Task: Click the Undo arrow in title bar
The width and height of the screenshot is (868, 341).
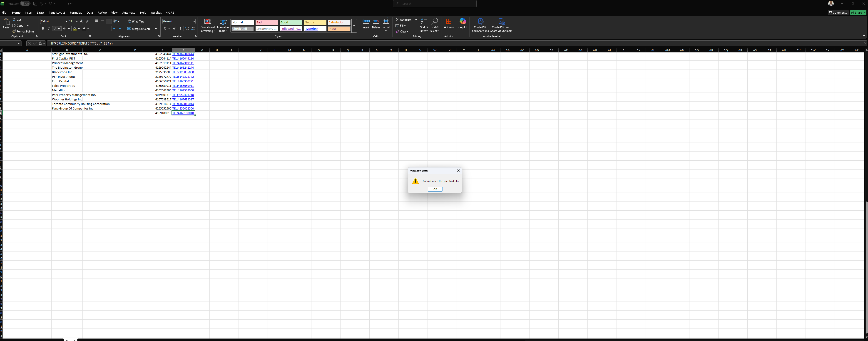Action: pyautogui.click(x=42, y=3)
